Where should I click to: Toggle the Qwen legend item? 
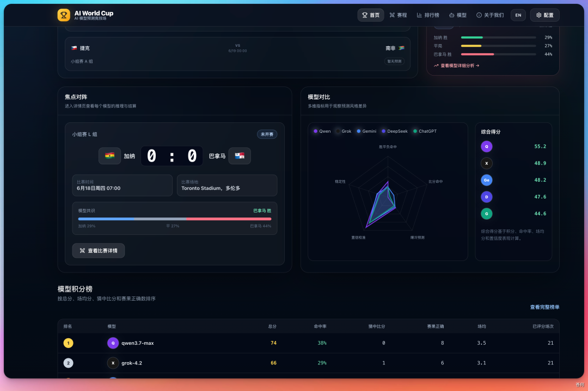click(x=322, y=131)
